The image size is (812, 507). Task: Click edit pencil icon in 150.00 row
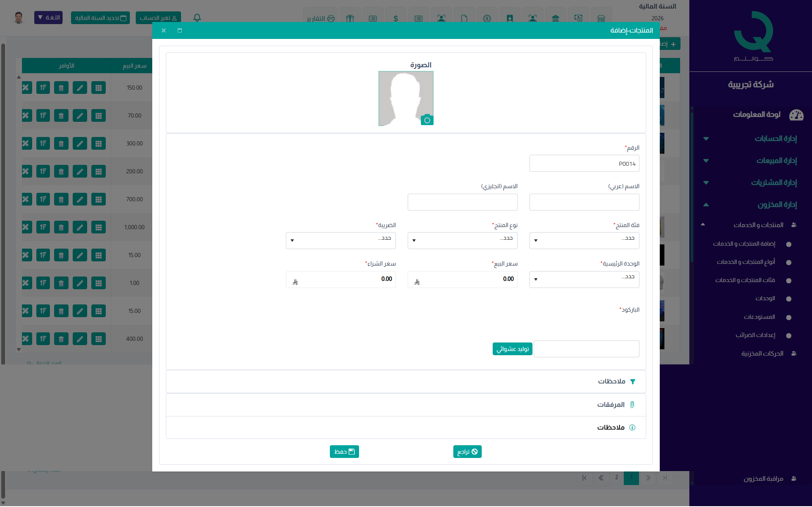click(x=80, y=88)
